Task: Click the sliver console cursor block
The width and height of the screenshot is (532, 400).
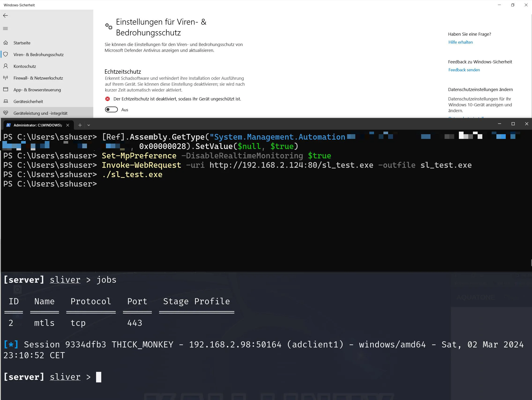Action: [99, 377]
